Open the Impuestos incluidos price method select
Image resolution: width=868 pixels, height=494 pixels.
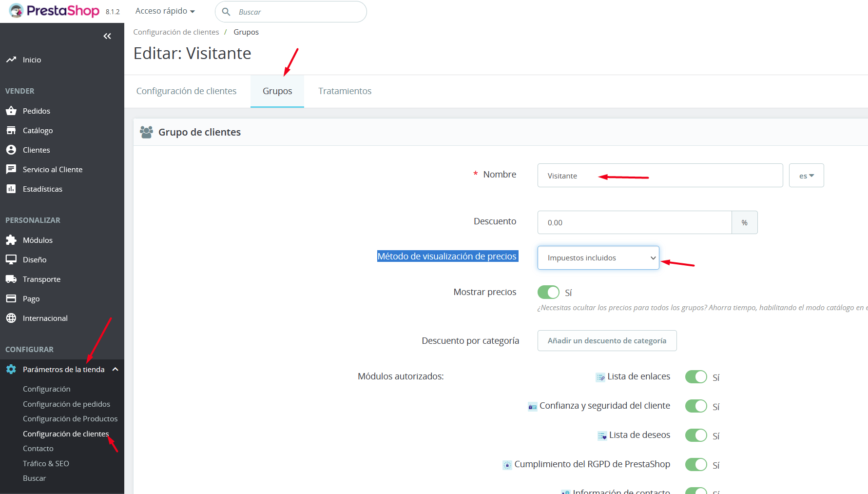[x=598, y=258]
